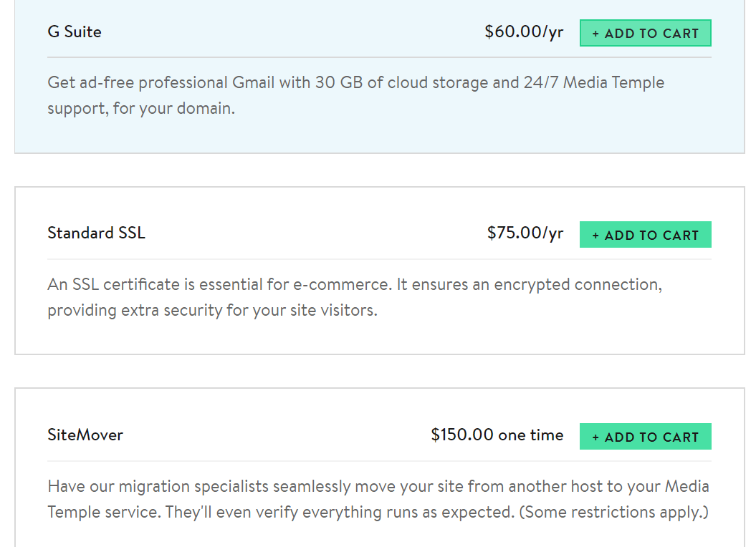Click the Standard SSL product title
The image size is (756, 547).
pyautogui.click(x=97, y=233)
